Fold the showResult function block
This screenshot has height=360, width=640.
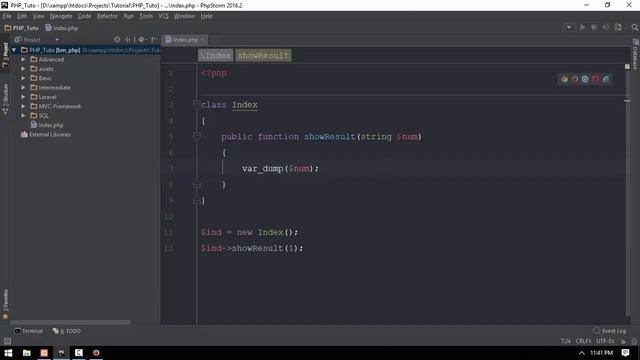196,136
